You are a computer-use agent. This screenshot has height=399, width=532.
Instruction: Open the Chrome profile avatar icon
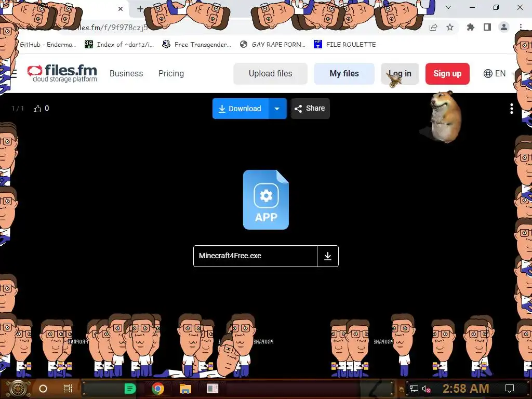(x=504, y=27)
